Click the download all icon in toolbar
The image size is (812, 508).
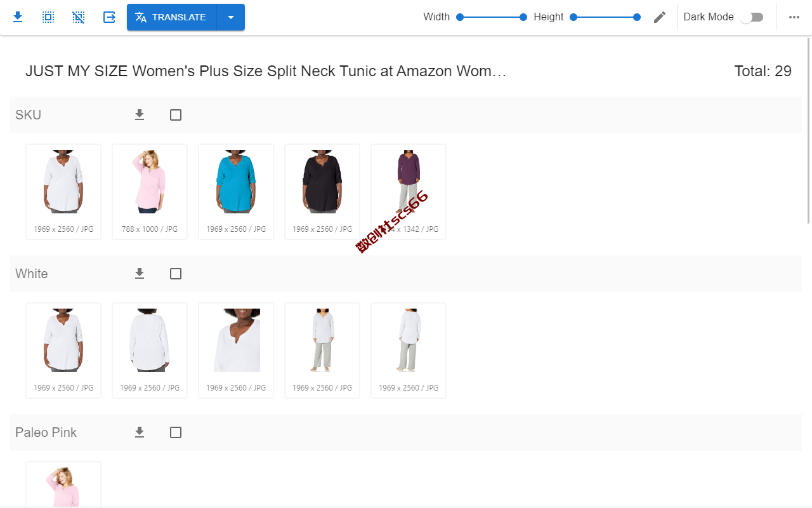pos(18,17)
